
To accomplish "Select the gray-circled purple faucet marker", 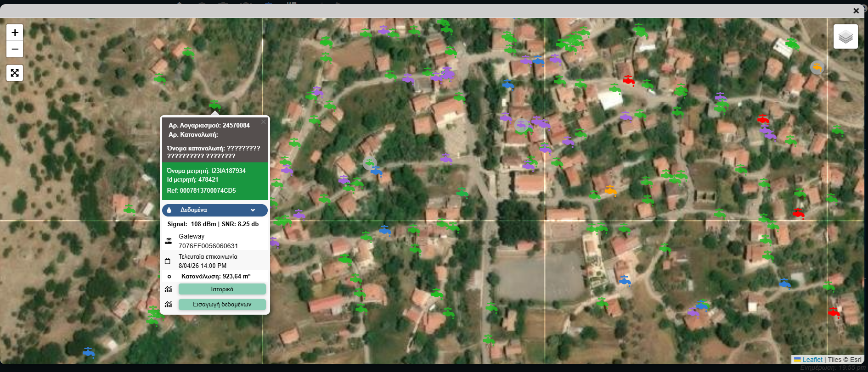I will [521, 125].
